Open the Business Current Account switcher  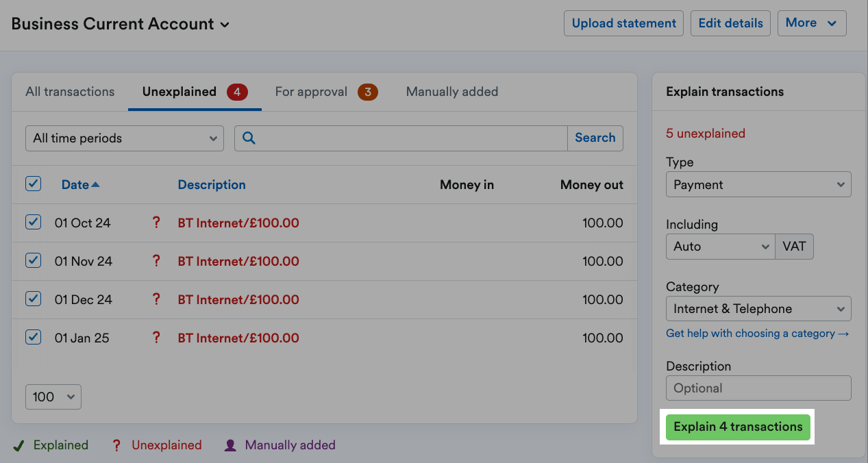121,24
